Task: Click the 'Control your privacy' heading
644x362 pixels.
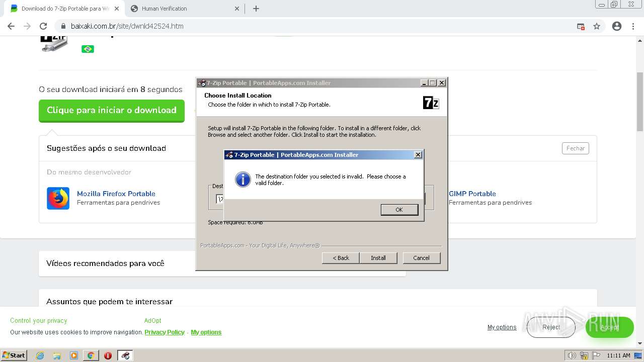Action: tap(39, 321)
